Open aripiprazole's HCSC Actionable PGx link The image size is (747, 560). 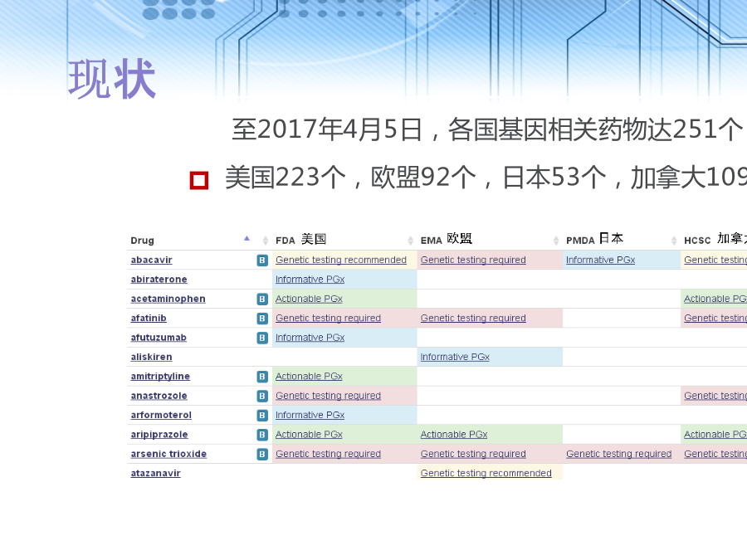pyautogui.click(x=715, y=435)
